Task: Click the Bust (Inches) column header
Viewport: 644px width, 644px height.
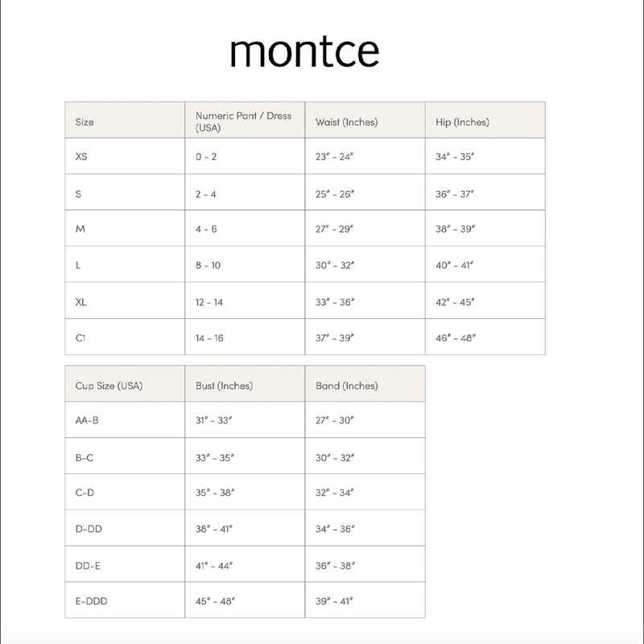Action: 224,386
